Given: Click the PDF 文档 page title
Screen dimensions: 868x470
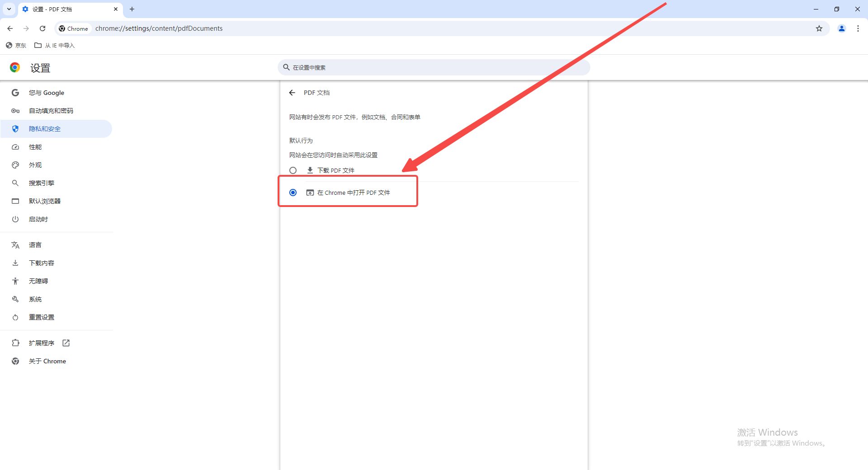Looking at the screenshot, I should click(317, 93).
